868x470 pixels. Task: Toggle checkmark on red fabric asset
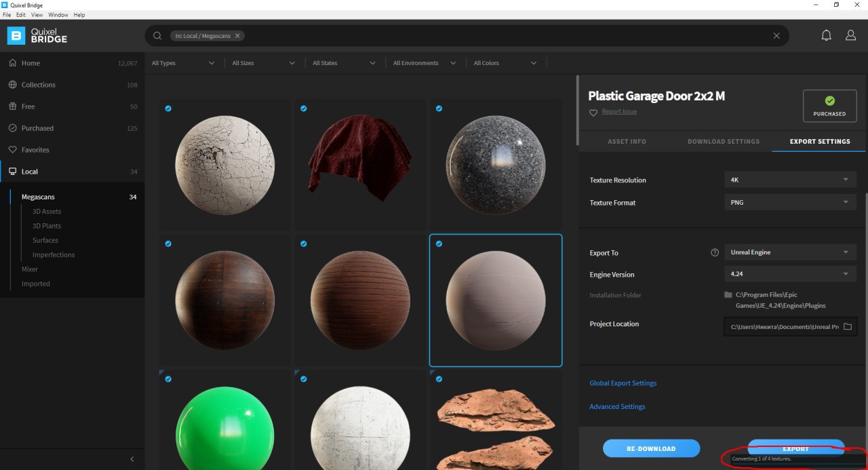point(304,109)
